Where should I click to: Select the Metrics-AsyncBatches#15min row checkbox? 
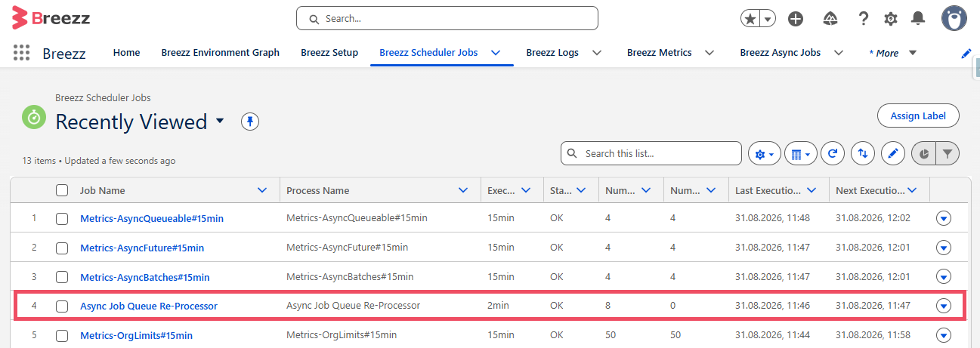pyautogui.click(x=62, y=277)
